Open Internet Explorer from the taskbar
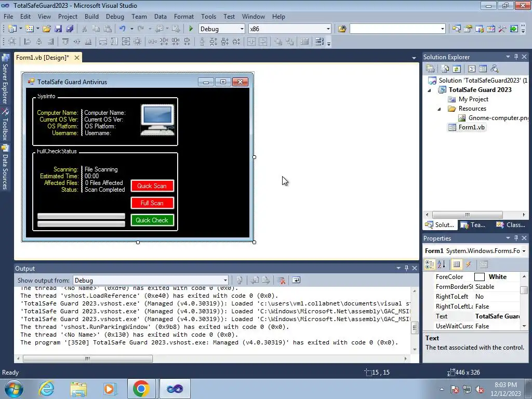532x399 pixels. coord(46,389)
